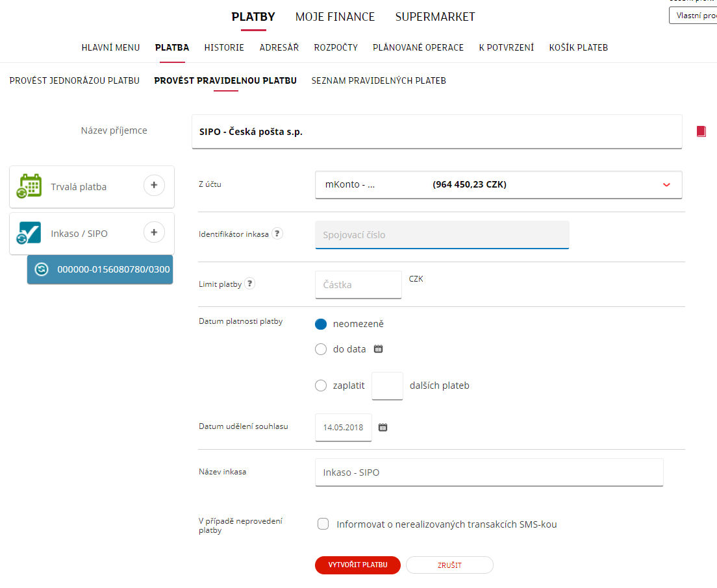
Task: Click the date field showing 14.05.2018
Action: point(344,427)
